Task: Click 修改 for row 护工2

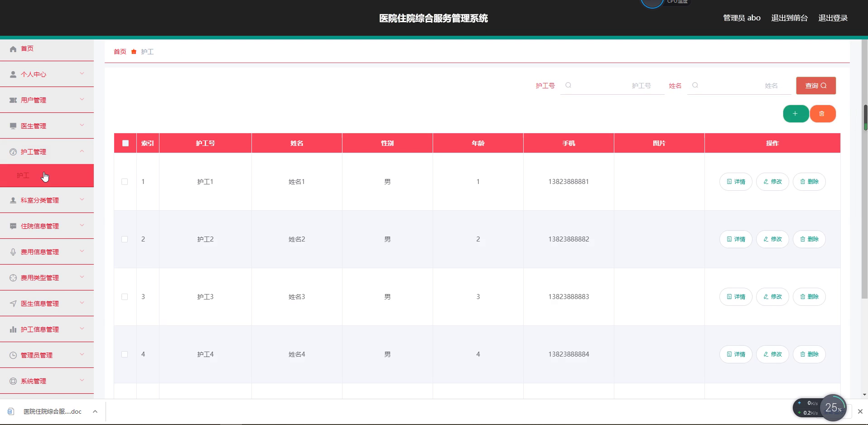Action: 772,239
